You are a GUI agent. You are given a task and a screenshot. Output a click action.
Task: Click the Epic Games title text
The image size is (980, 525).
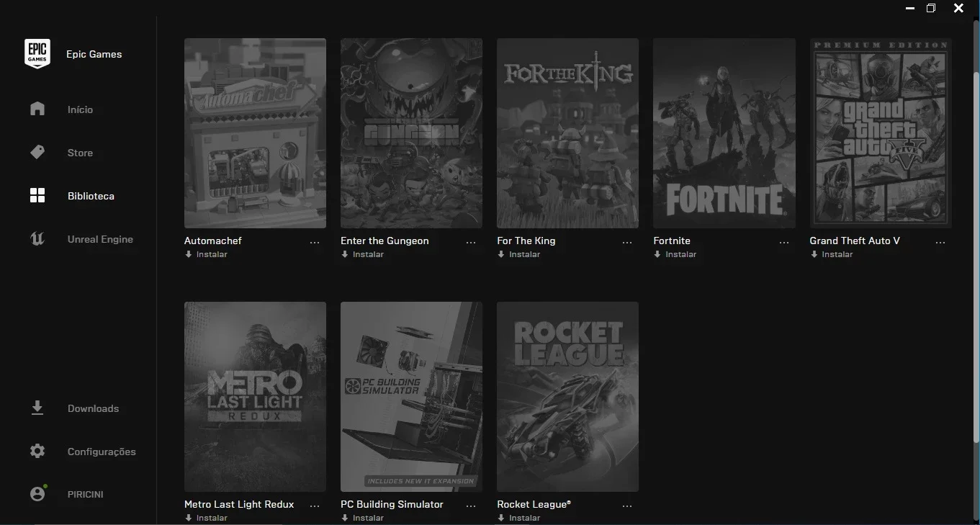tap(94, 54)
